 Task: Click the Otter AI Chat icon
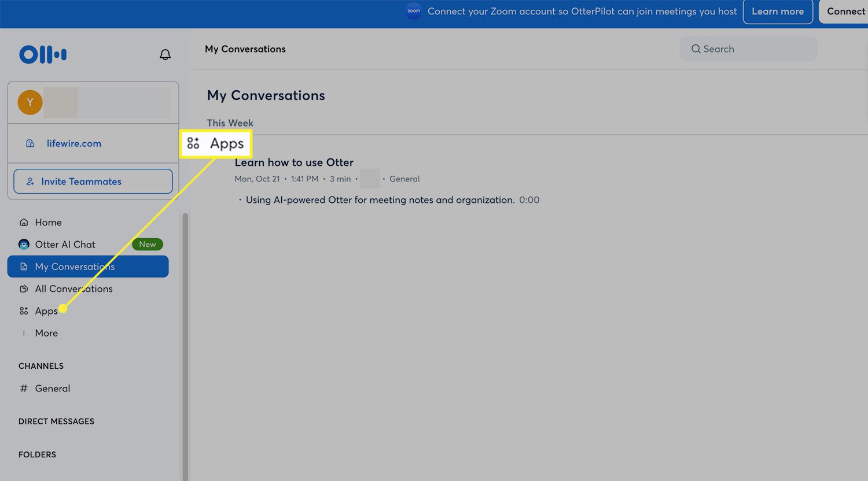pos(24,245)
